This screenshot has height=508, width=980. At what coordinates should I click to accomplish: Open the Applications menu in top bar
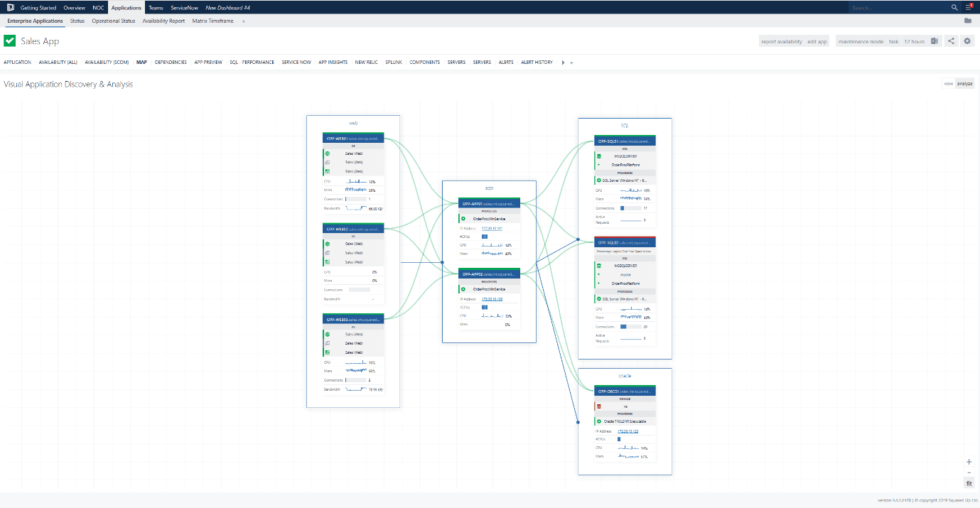[x=126, y=8]
